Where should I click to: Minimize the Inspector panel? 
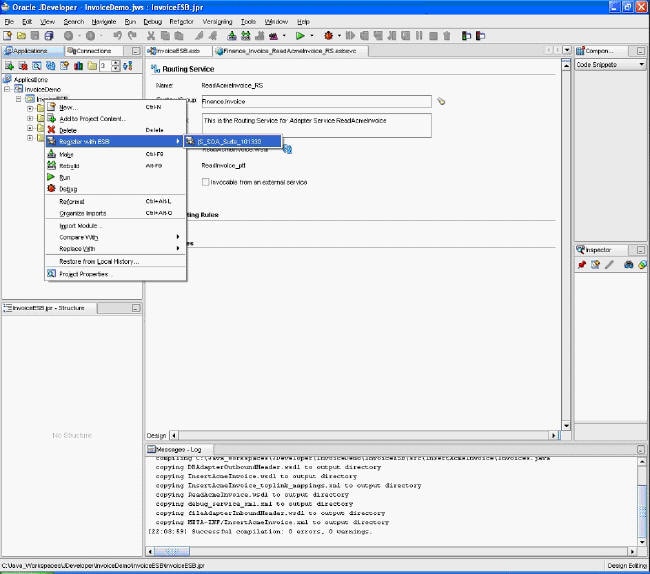point(641,250)
